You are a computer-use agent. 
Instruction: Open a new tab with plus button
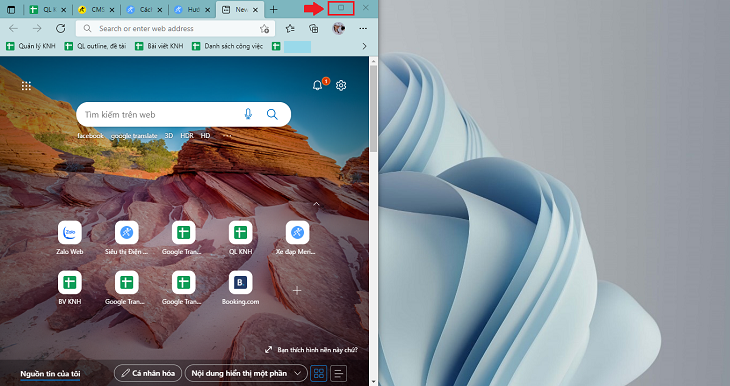click(x=274, y=9)
